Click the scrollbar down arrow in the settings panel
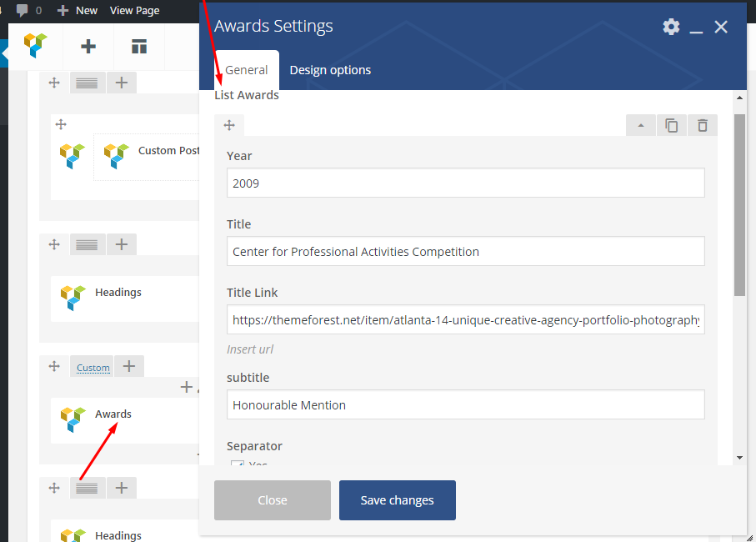Screen dimensions: 756x542 tap(739, 458)
